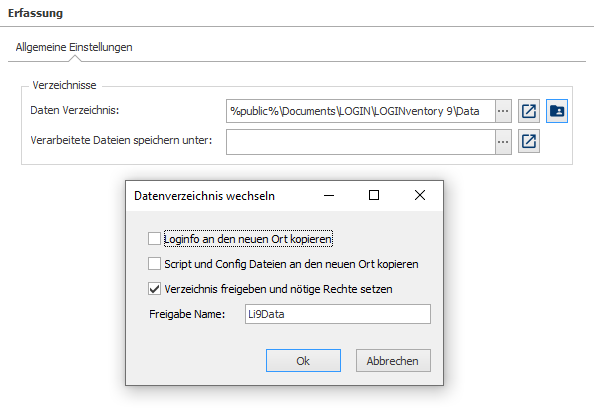Minimize the Datenverzeichnis wechseln dialog
Image resolution: width=594 pixels, height=412 pixels.
(x=329, y=195)
